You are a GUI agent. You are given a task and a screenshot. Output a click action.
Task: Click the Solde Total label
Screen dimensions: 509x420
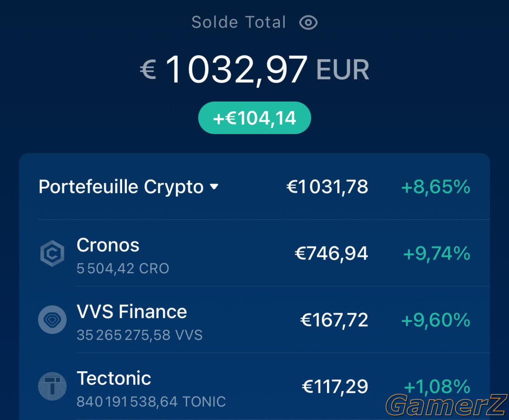(x=239, y=22)
